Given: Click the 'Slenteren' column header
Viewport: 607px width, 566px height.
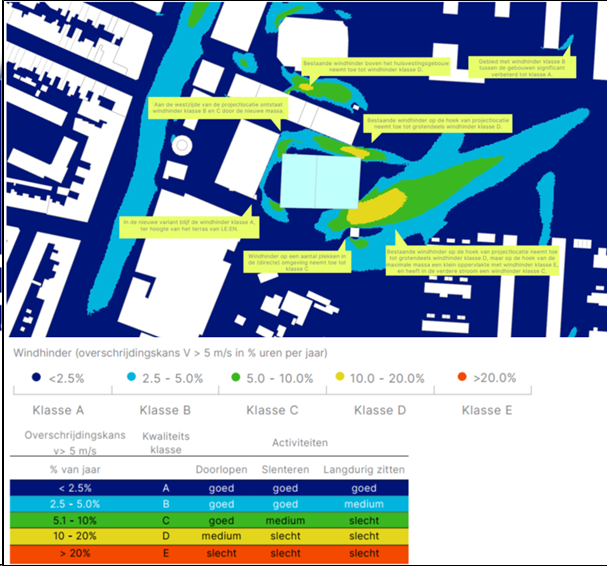Looking at the screenshot, I should pos(285,470).
